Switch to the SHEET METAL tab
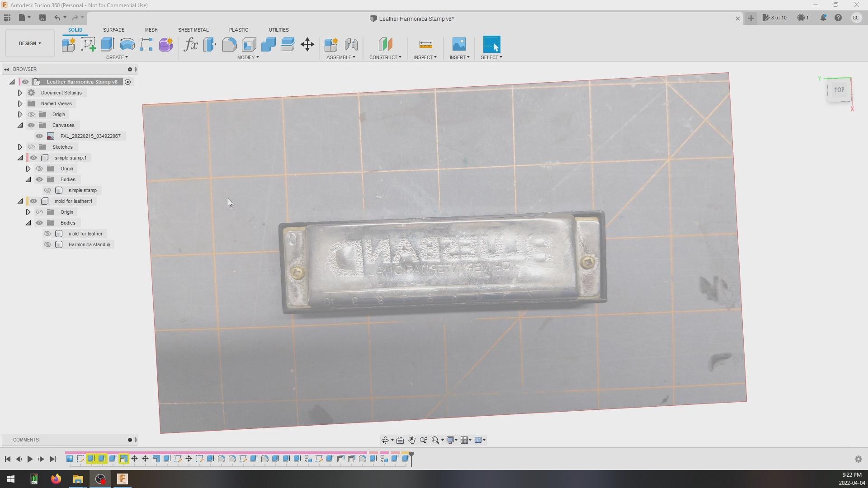Screen dimensions: 868x488 [193, 30]
